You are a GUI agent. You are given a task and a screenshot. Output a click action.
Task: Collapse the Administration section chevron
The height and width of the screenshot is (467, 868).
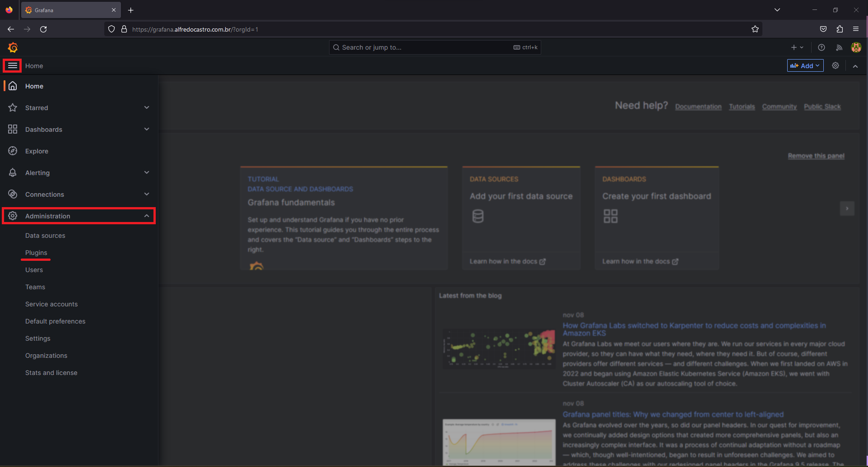tap(147, 216)
